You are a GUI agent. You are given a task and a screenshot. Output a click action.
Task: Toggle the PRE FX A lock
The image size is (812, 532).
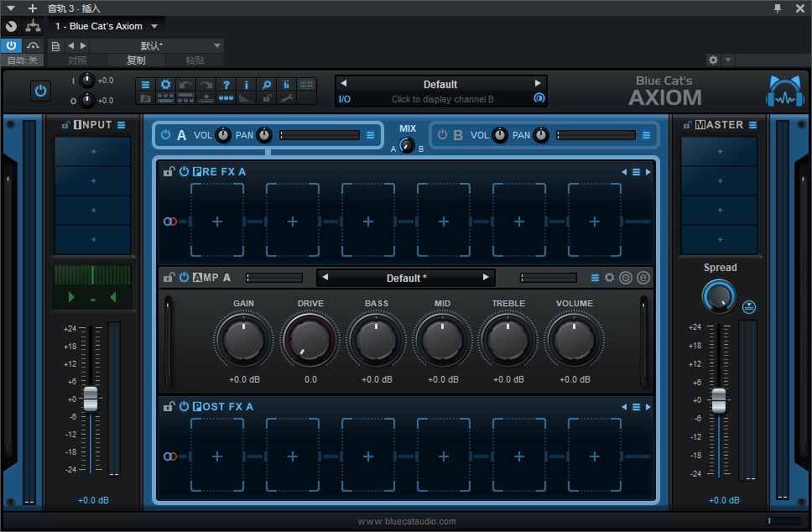[x=169, y=171]
